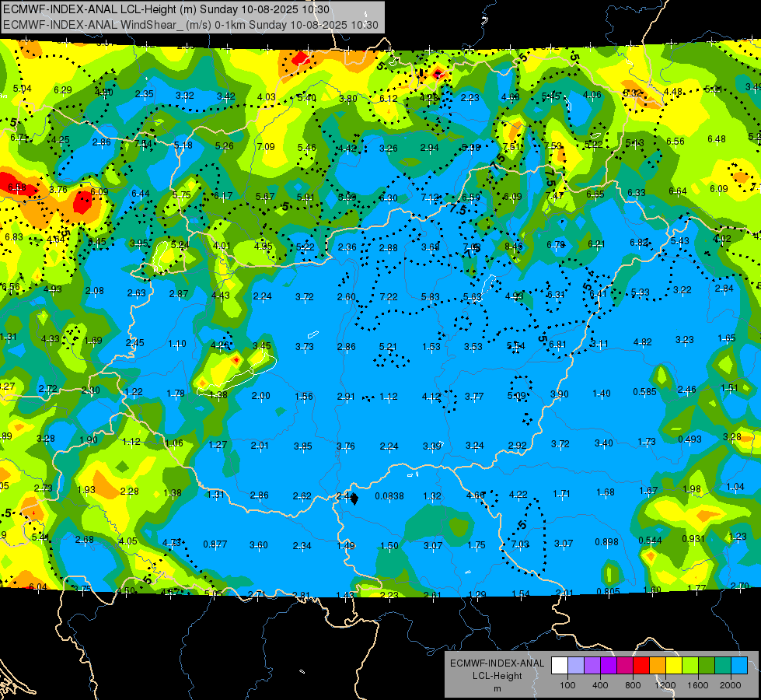Click the teal legend color swatch
The width and height of the screenshot is (761, 700).
723,666
